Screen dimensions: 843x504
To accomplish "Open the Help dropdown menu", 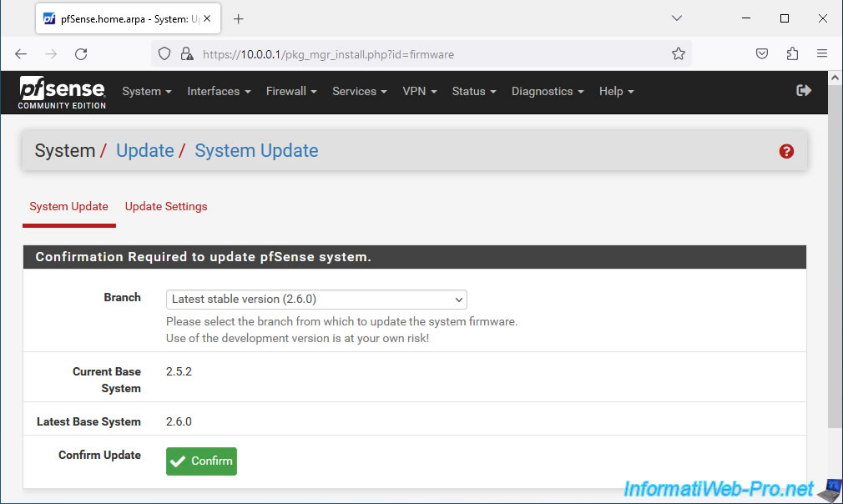I will 616,91.
